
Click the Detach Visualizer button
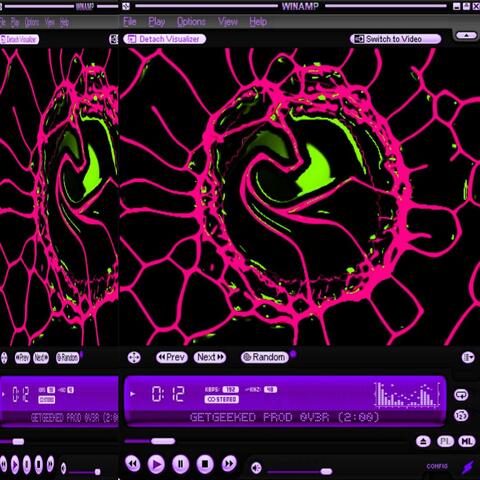click(x=165, y=39)
